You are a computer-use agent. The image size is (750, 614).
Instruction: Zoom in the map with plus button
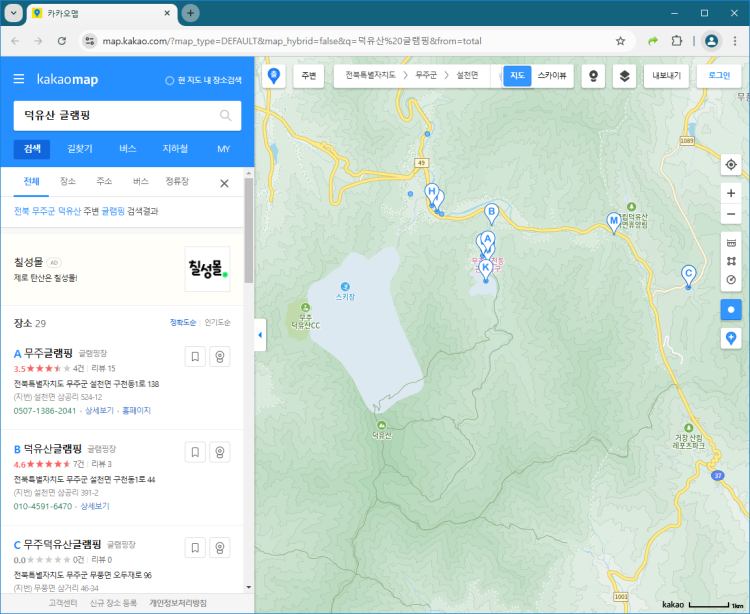pyautogui.click(x=731, y=193)
